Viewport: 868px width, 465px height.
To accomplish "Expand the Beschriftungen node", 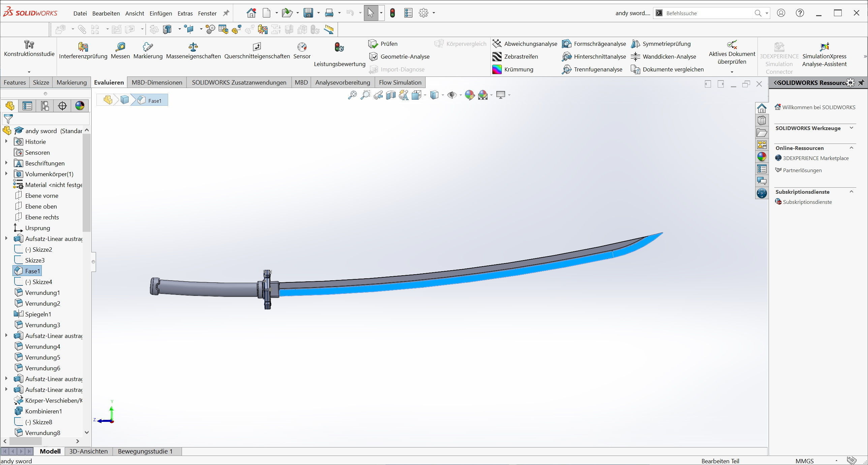I will (x=6, y=163).
